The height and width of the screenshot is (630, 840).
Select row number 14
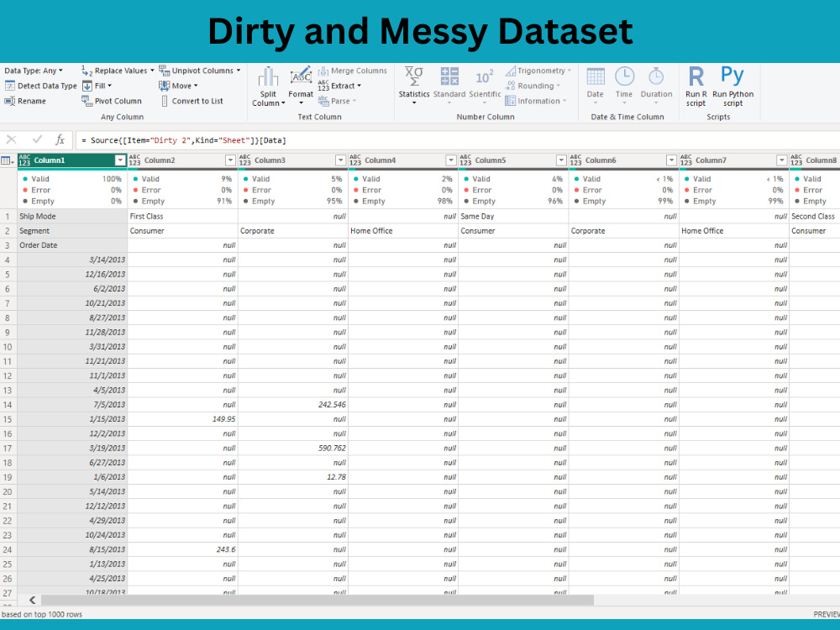click(x=8, y=405)
